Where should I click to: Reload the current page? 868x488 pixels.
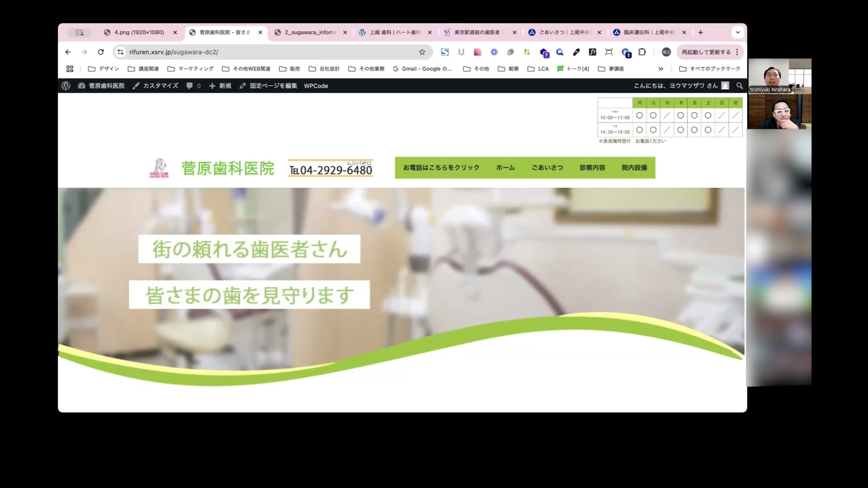tap(101, 52)
